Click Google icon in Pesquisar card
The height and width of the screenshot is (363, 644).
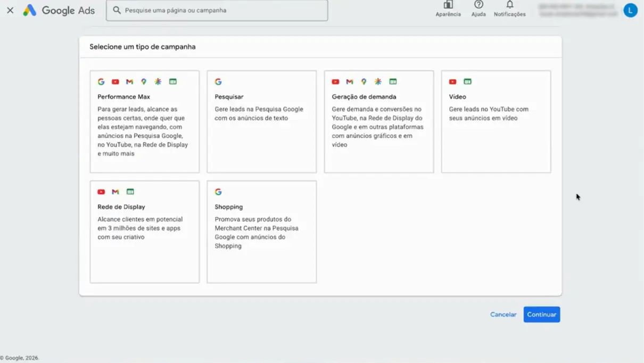click(x=218, y=81)
